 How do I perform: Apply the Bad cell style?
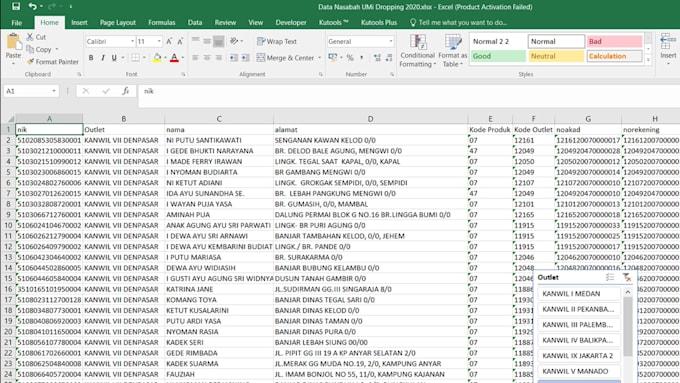[614, 41]
